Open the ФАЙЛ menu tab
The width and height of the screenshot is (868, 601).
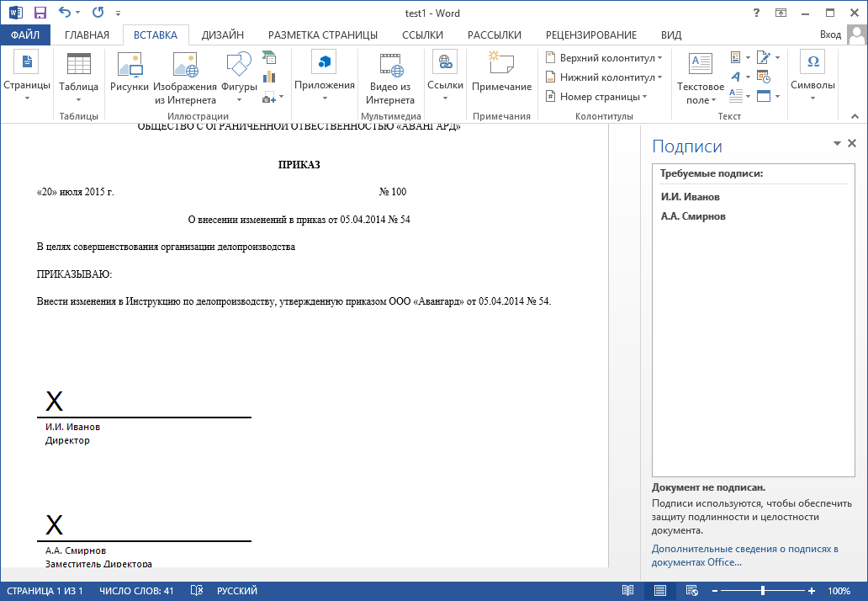tap(25, 35)
